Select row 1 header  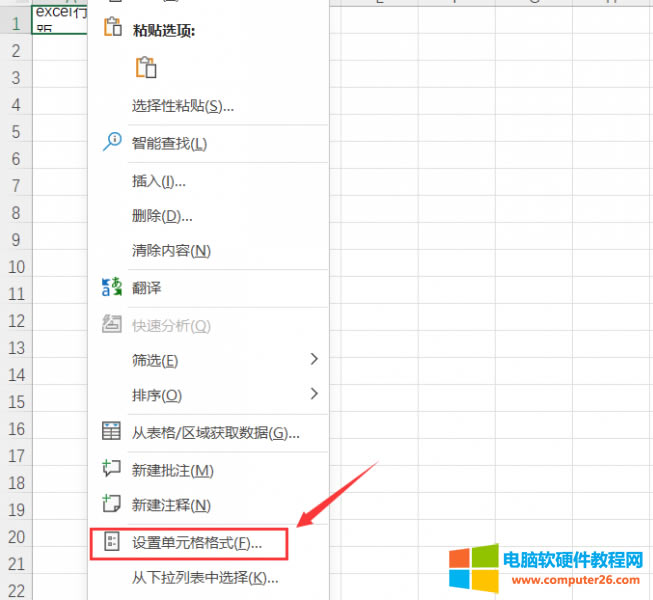pos(16,20)
